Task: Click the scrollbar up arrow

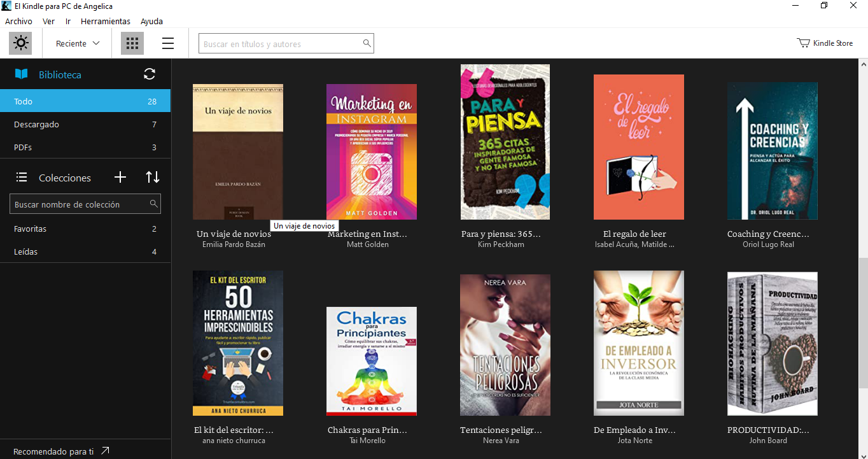Action: (x=864, y=64)
